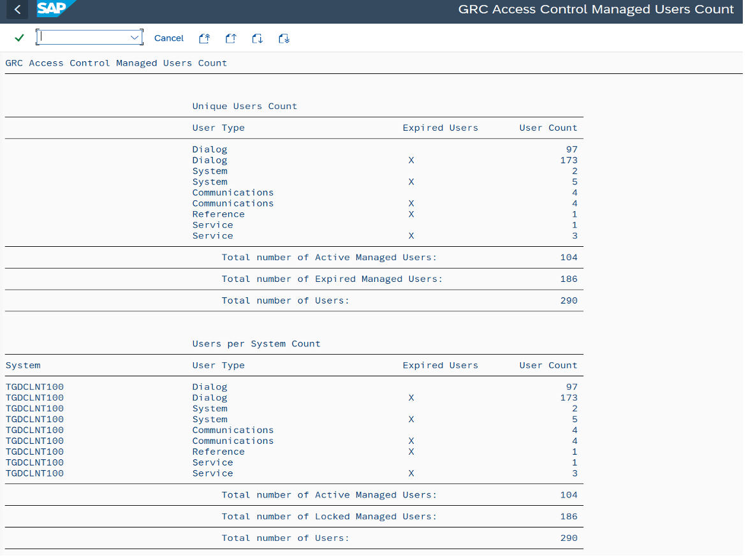The image size is (746, 560).
Task: Select the 'Users per System Count' heading
Action: pos(256,344)
